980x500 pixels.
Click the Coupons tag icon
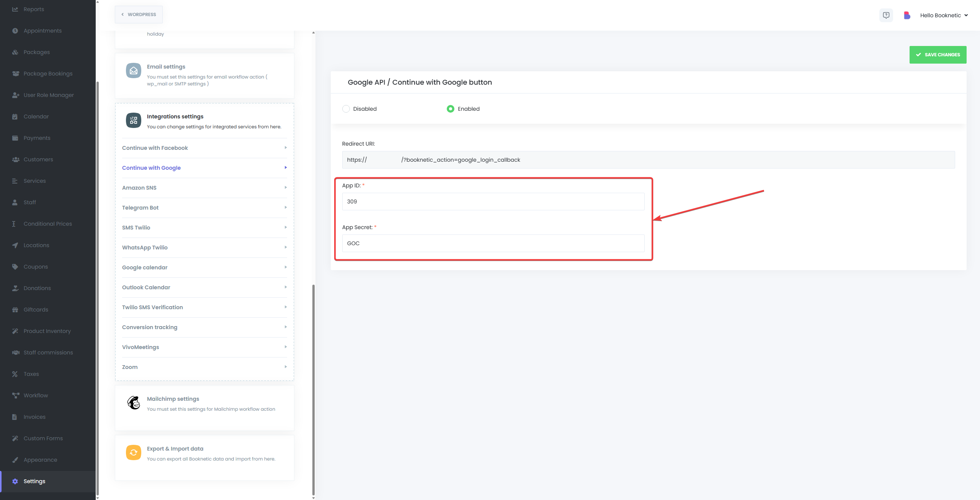pos(15,267)
